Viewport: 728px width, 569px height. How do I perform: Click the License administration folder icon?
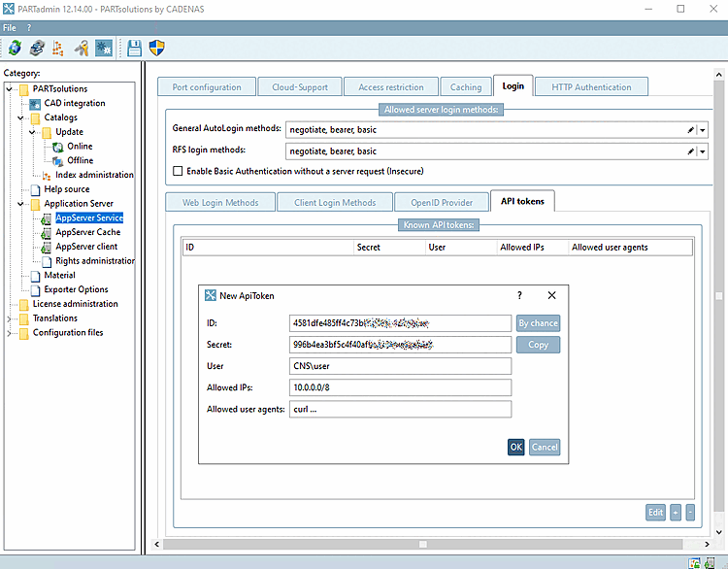tap(23, 305)
